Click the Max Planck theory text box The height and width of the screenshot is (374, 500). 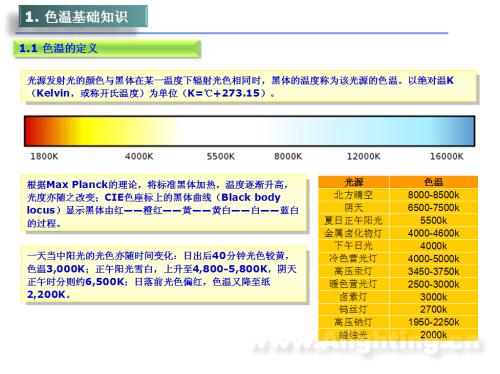tap(164, 203)
